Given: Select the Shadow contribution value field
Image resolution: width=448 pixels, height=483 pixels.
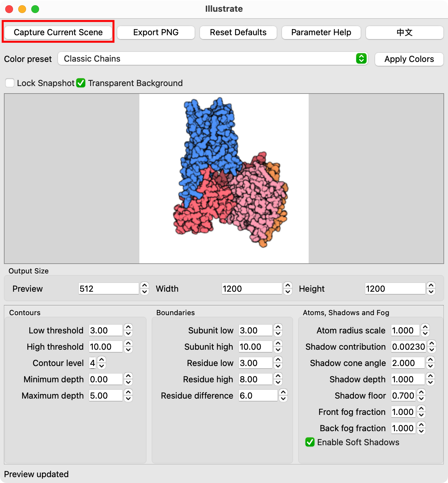Looking at the screenshot, I should 409,347.
